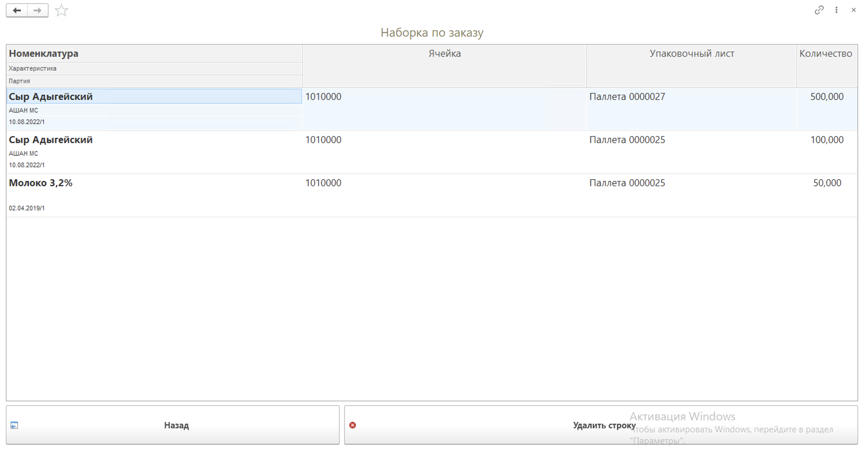This screenshot has width=868, height=450.
Task: Select the Молоко 3,2% row
Action: (40, 183)
